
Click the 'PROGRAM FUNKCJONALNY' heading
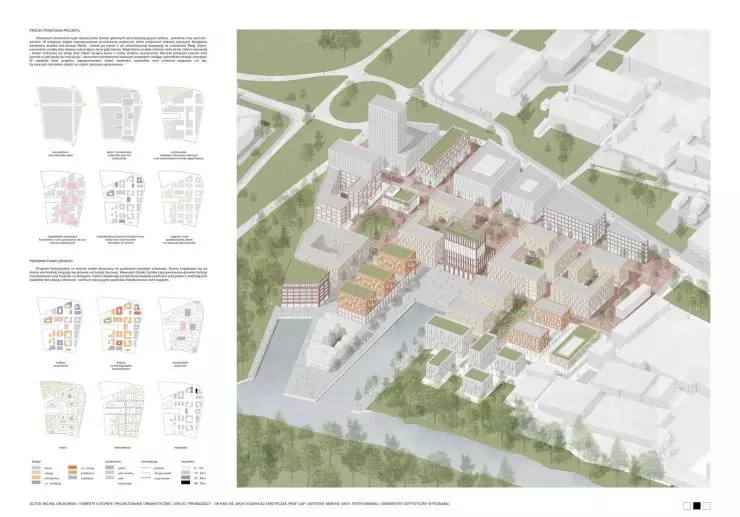pyautogui.click(x=49, y=260)
